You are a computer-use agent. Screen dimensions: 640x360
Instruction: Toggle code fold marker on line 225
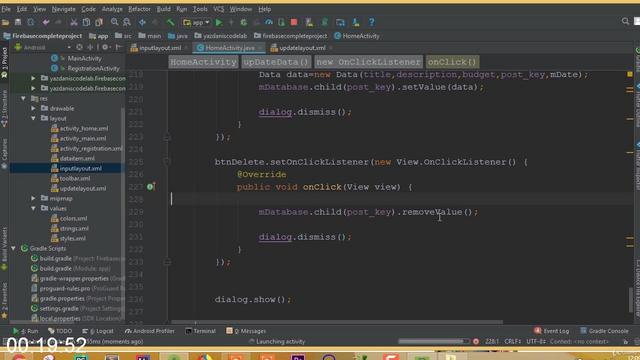(167, 162)
